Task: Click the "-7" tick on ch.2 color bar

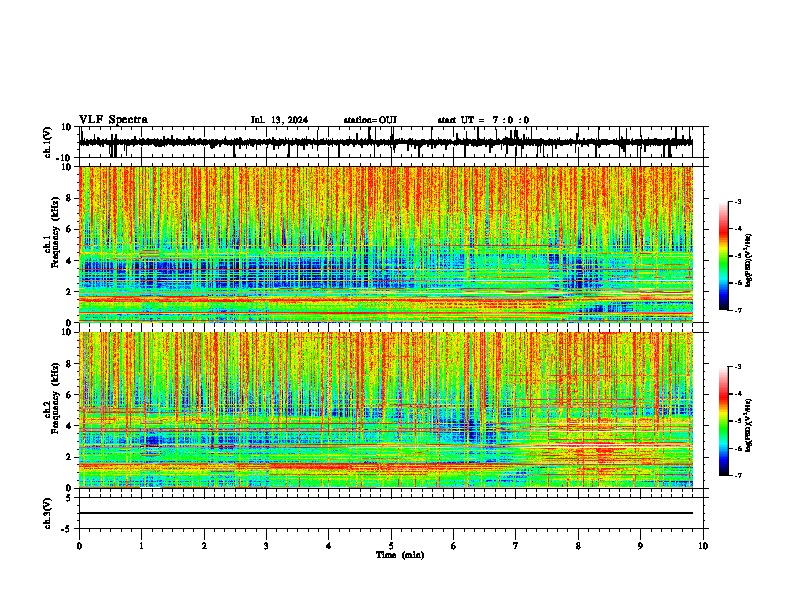Action: click(x=737, y=476)
